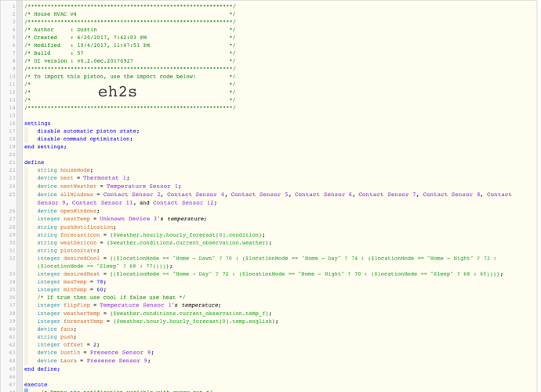Click the minTemp value 60
Viewport: 541px width, 392px height.
(x=100, y=290)
